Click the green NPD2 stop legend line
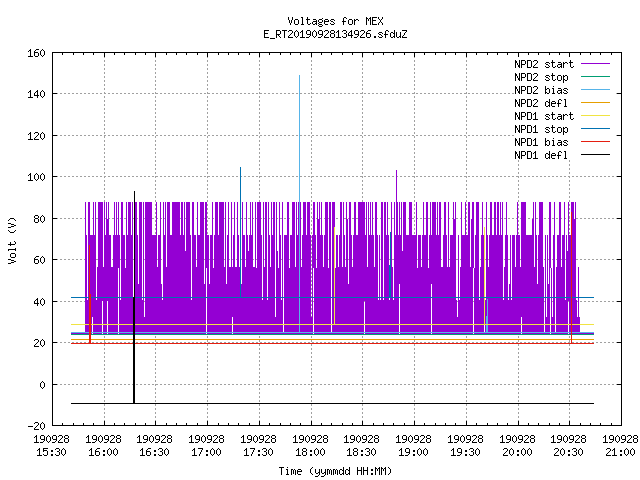 (596, 77)
